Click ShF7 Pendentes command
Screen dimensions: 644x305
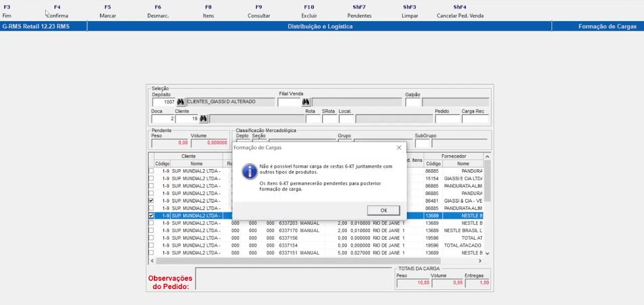pos(359,12)
